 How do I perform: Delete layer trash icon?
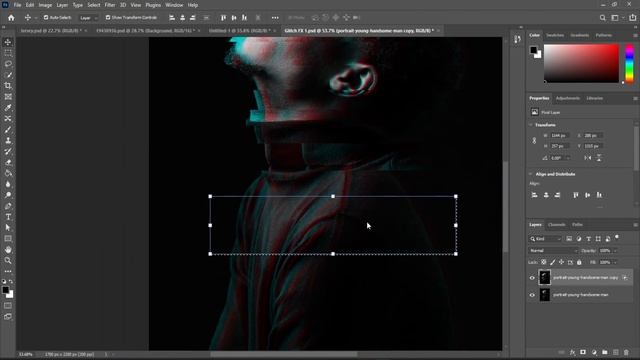click(x=626, y=352)
